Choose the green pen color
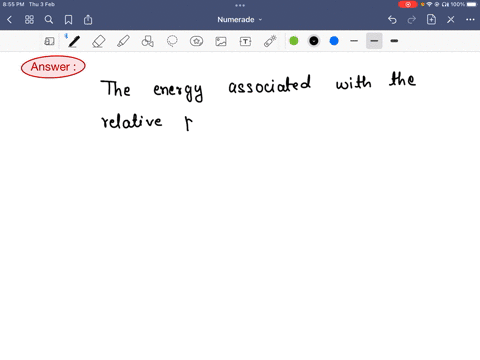This screenshot has width=480, height=360. (x=294, y=41)
